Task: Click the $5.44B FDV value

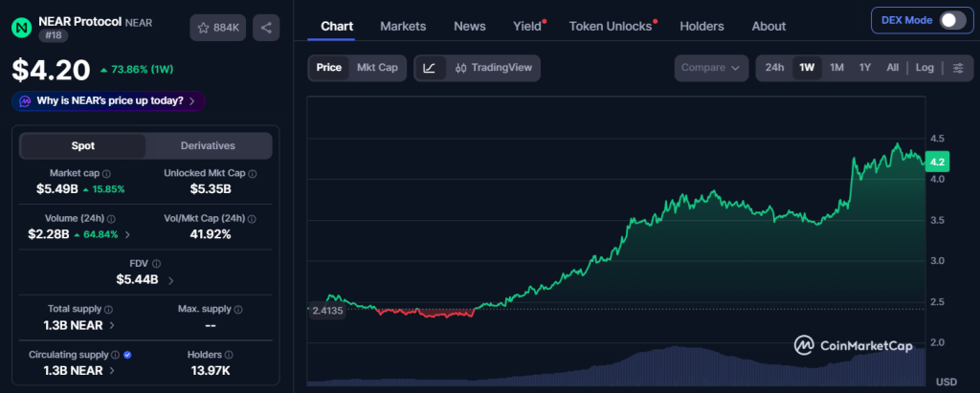Action: click(x=137, y=279)
